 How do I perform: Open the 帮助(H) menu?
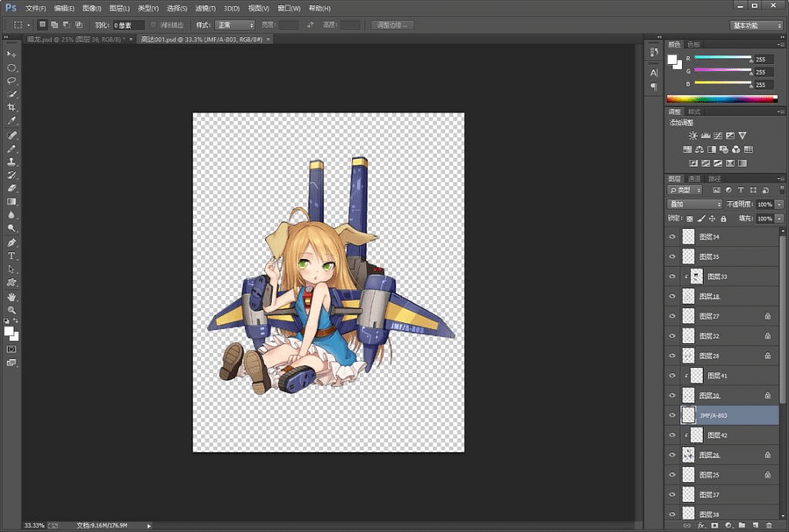pos(319,9)
